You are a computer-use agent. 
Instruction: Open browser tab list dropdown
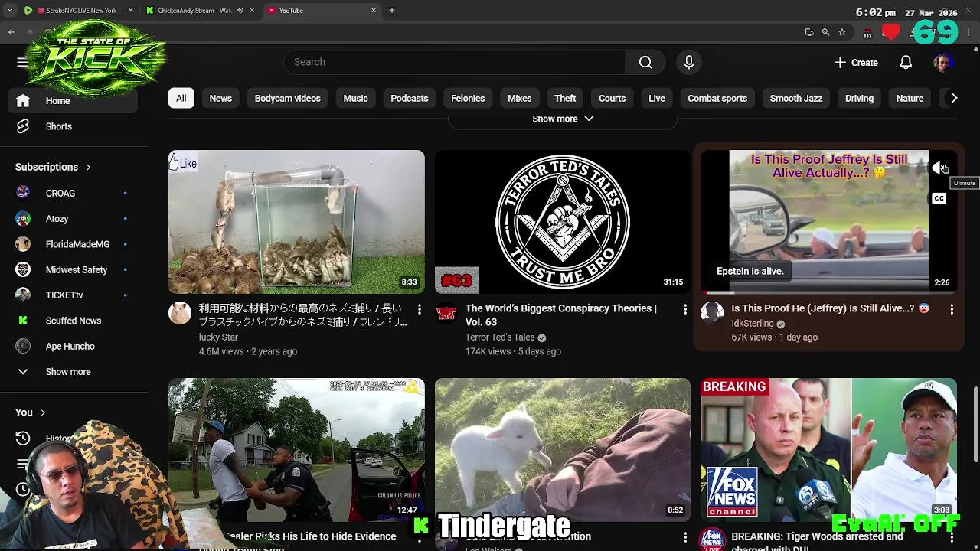click(10, 11)
